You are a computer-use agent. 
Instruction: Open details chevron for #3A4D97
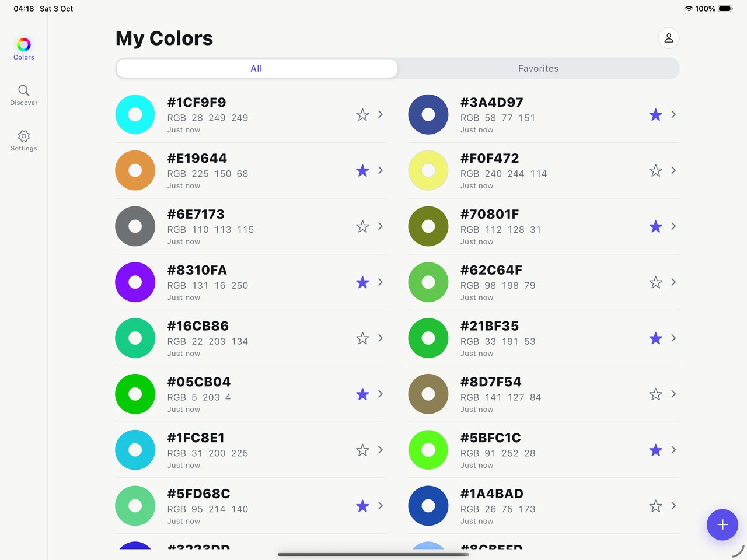673,114
